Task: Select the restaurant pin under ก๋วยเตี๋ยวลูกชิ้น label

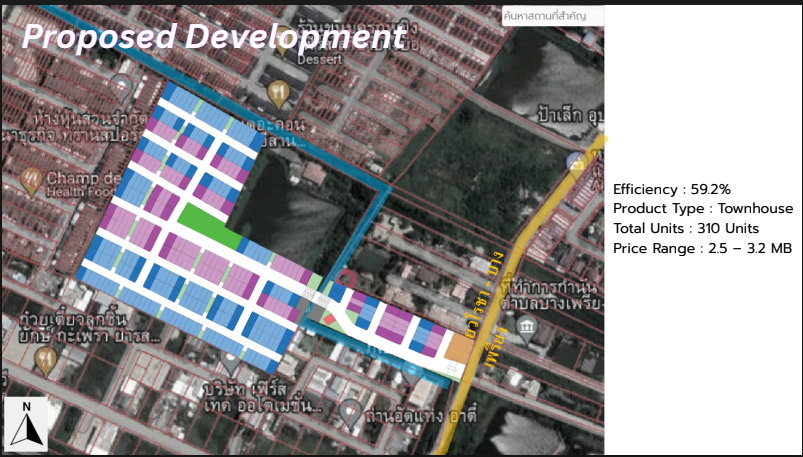Action: 46,361
